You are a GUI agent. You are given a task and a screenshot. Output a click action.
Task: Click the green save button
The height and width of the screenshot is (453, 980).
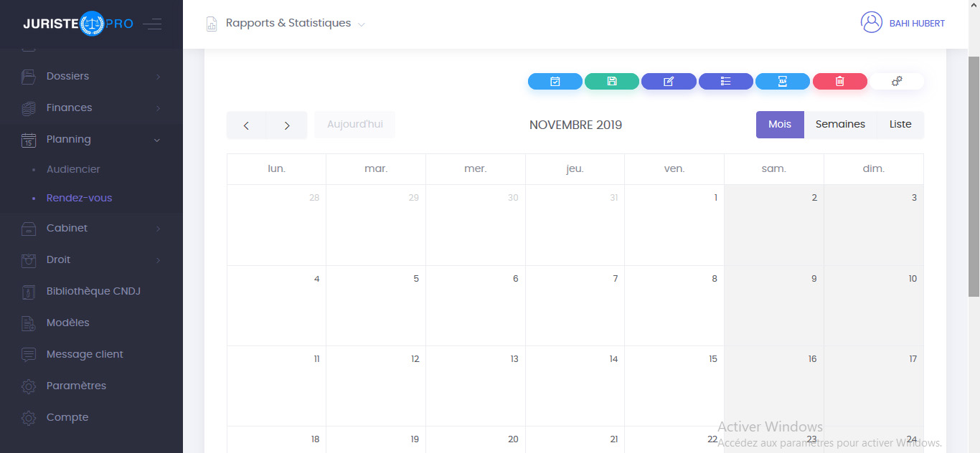point(612,82)
